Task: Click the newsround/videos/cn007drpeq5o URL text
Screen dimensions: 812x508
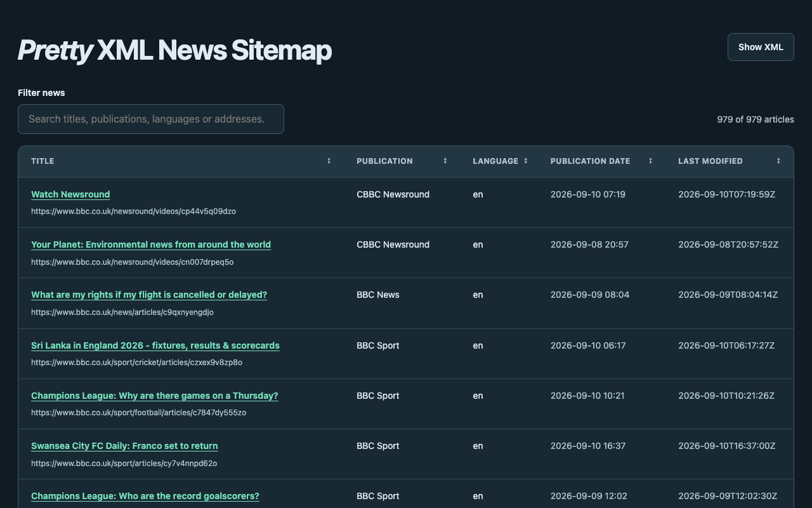Action: pyautogui.click(x=132, y=262)
